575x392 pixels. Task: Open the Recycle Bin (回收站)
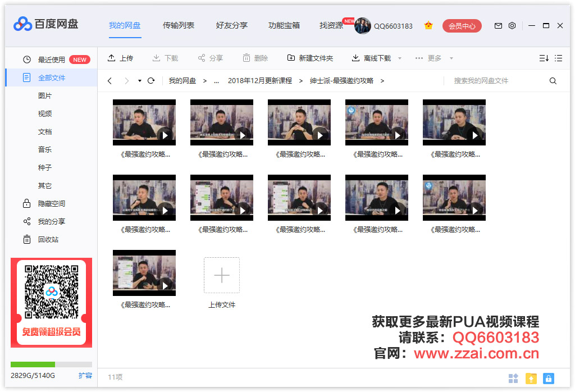click(48, 239)
